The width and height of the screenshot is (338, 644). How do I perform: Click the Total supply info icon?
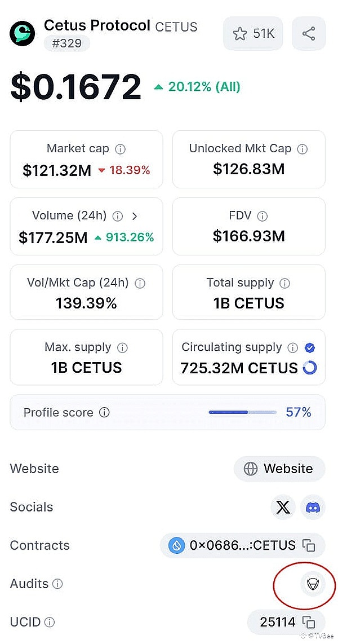pyautogui.click(x=285, y=283)
